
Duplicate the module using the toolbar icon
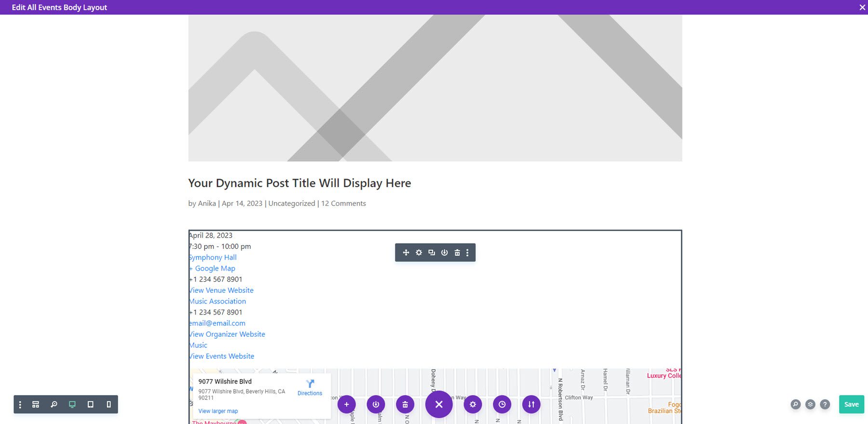coord(432,253)
